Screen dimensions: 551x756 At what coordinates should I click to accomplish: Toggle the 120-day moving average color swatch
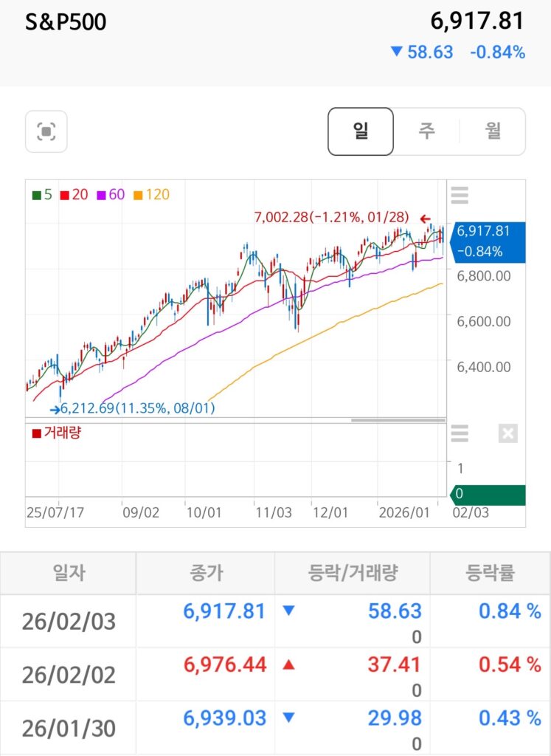click(x=137, y=196)
